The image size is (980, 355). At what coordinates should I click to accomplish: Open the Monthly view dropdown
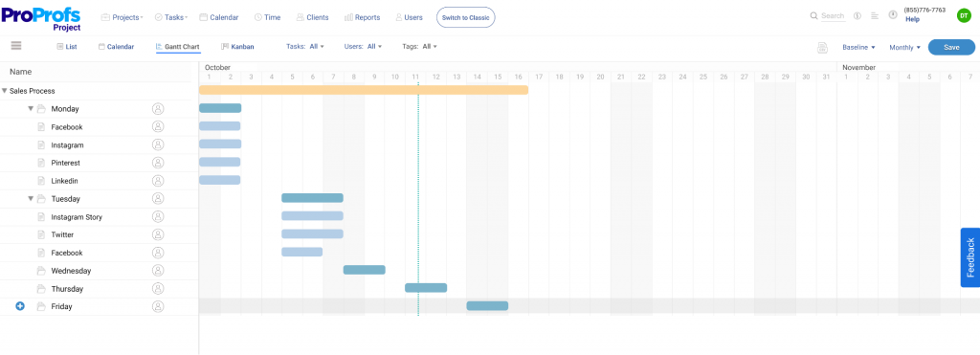pyautogui.click(x=904, y=48)
